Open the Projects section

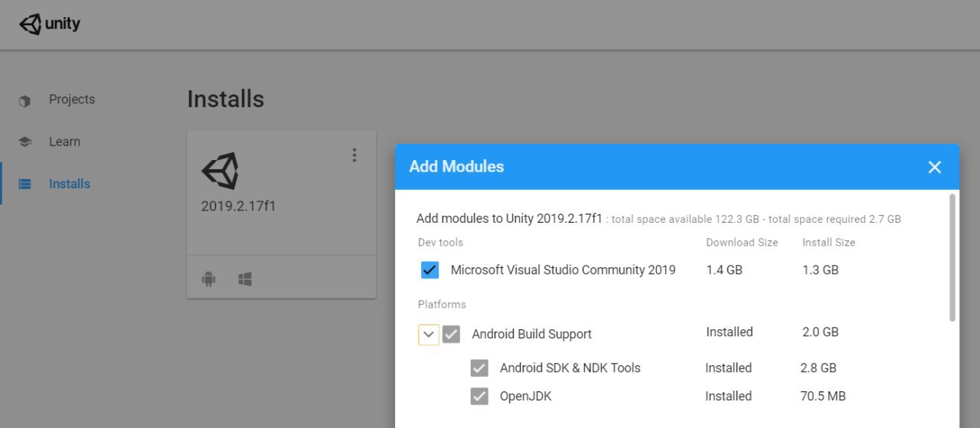click(72, 100)
